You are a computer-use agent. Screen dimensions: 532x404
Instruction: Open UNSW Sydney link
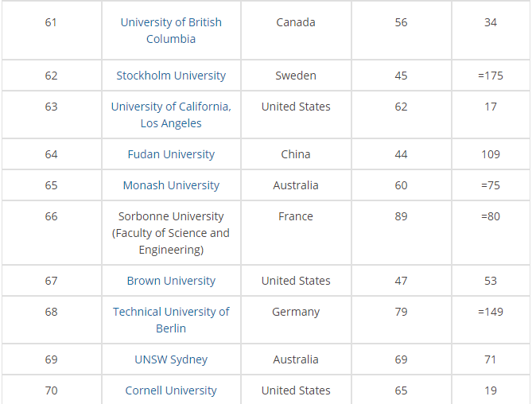coord(171,359)
